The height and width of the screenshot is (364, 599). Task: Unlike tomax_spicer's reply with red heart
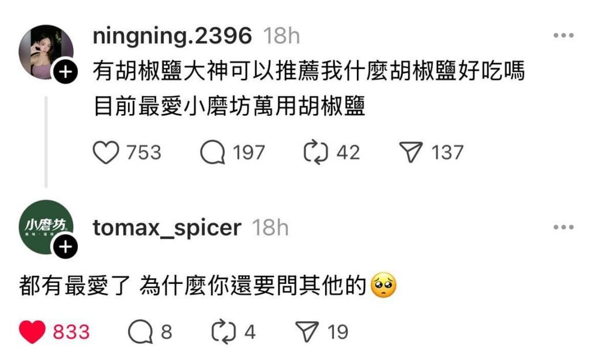tap(32, 331)
